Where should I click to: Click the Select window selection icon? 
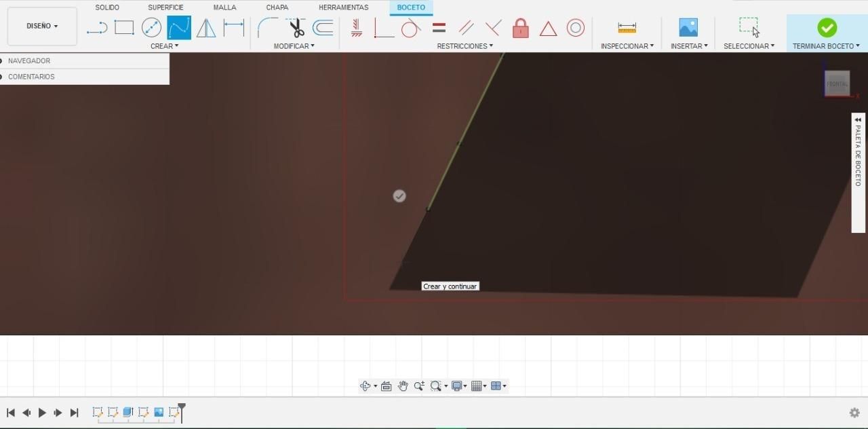tap(749, 28)
